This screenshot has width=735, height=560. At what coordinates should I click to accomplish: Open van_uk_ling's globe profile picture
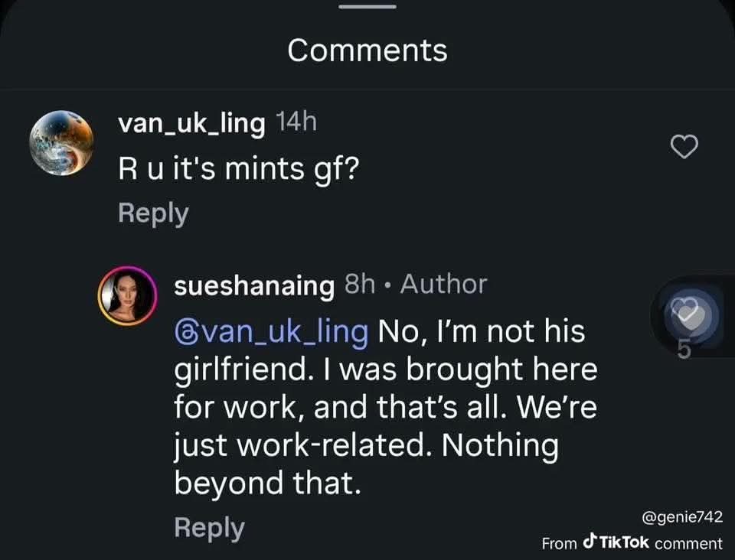tap(61, 143)
